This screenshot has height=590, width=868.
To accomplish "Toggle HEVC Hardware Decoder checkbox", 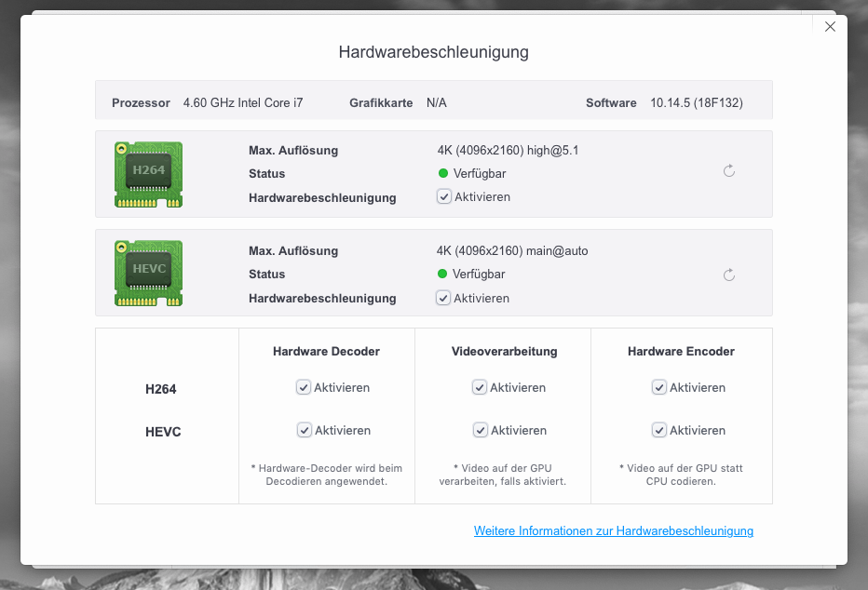I will click(x=305, y=430).
